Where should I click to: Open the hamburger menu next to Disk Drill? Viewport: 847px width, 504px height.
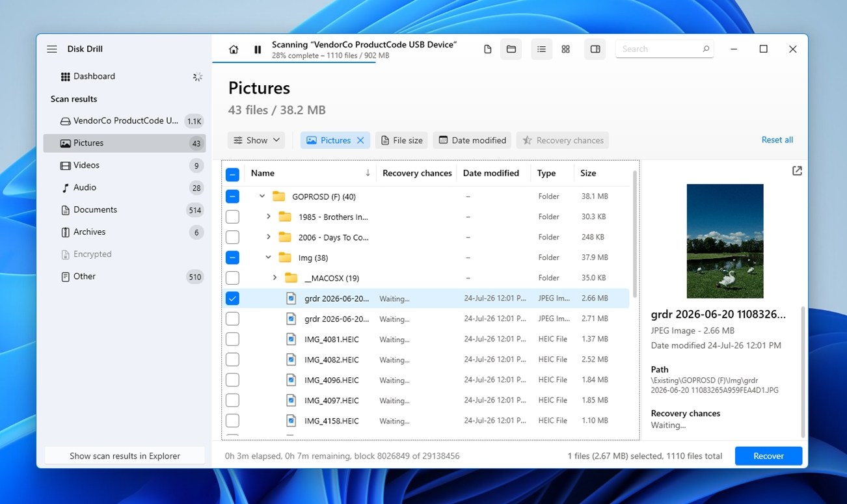click(52, 49)
